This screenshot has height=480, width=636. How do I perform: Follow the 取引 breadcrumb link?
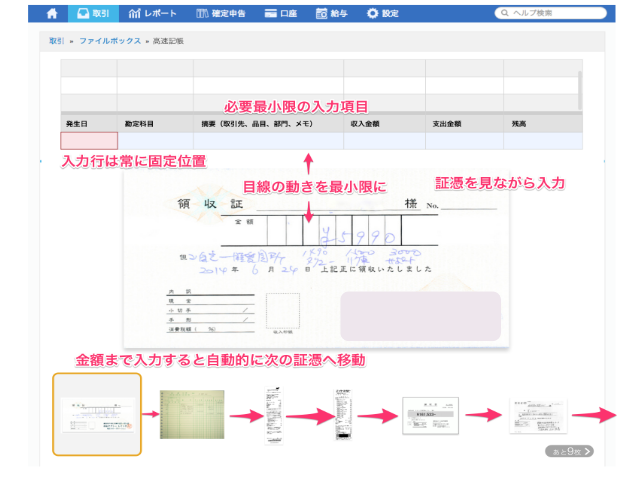57,41
